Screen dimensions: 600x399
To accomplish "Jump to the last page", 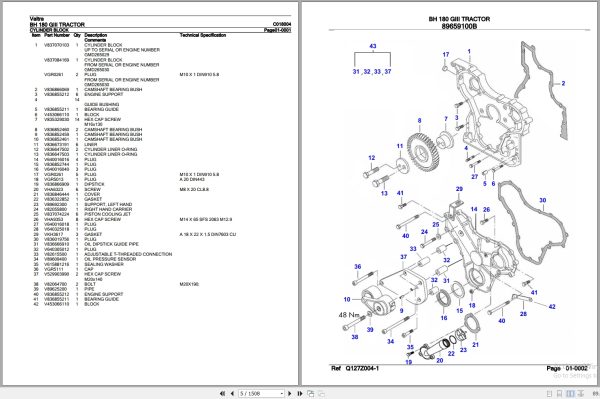I will coord(300,393).
